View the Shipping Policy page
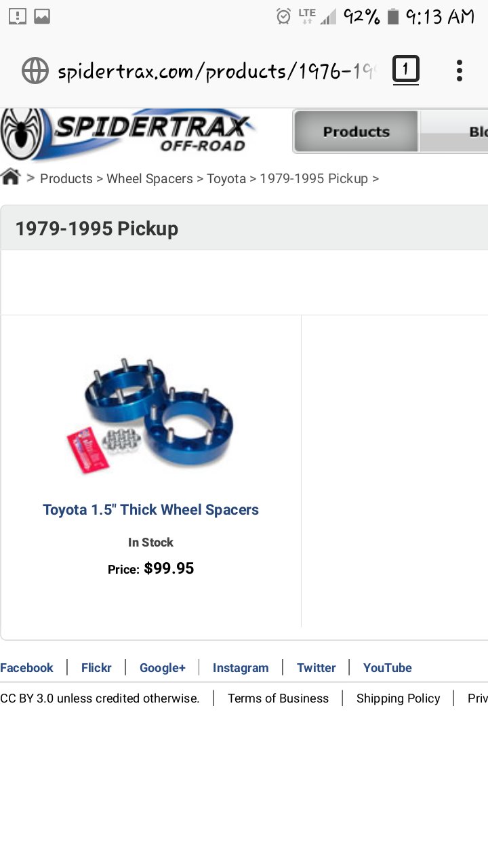 point(398,698)
